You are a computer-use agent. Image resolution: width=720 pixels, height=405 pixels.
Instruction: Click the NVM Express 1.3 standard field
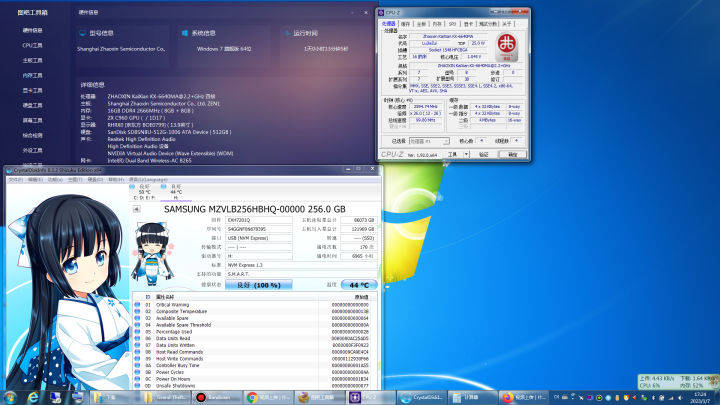pyautogui.click(x=301, y=265)
